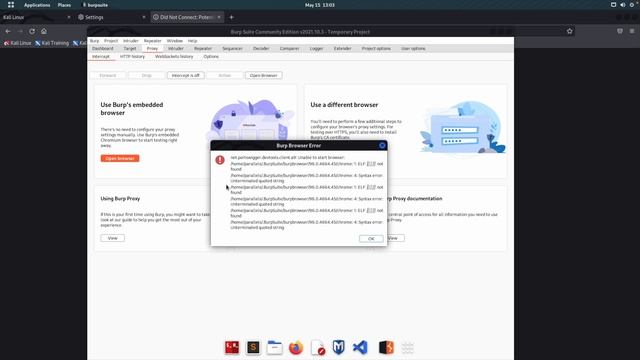Launch Metasploit from the dock

(339, 347)
